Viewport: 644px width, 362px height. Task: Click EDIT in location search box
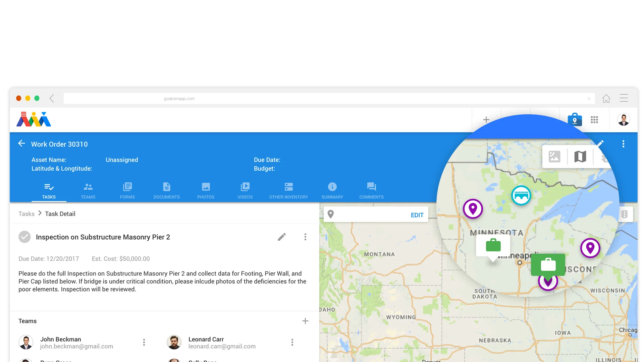[417, 215]
